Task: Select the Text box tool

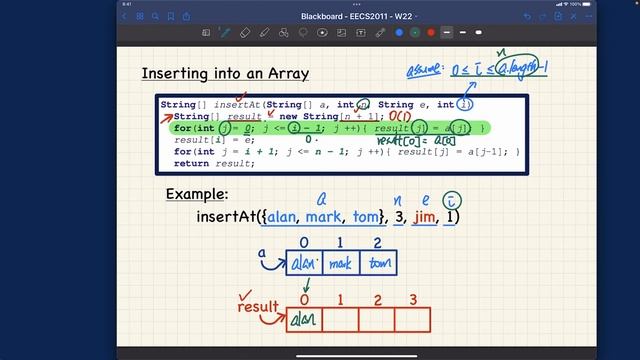Action: click(x=361, y=33)
